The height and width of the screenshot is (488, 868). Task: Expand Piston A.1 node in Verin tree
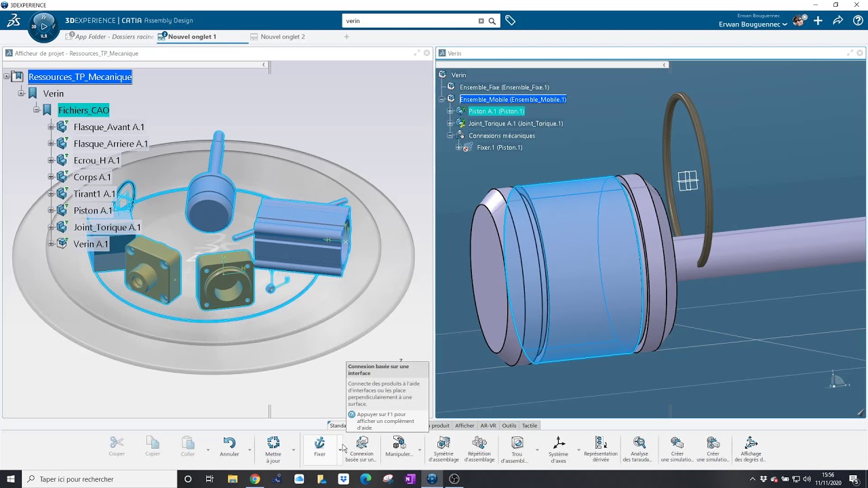[450, 111]
